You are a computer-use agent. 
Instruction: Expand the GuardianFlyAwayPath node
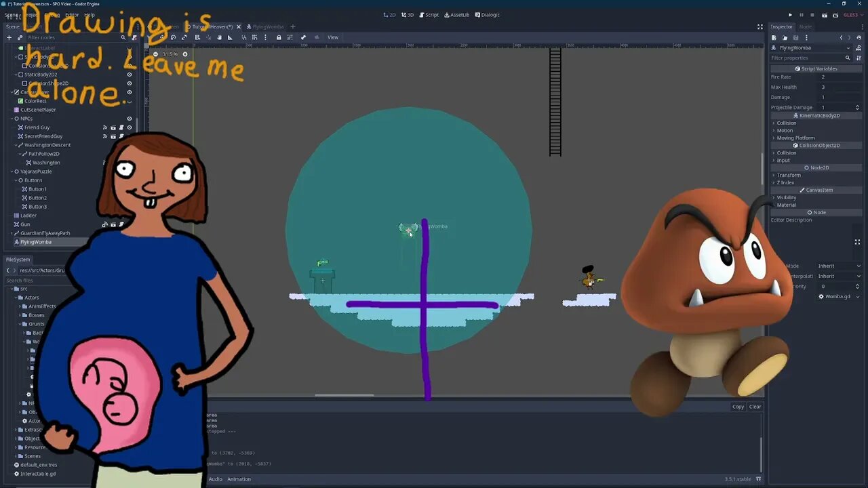tap(10, 233)
